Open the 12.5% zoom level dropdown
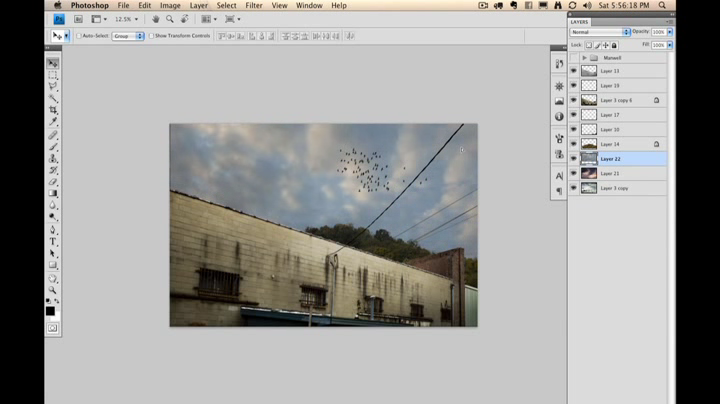720x404 pixels. point(136,19)
